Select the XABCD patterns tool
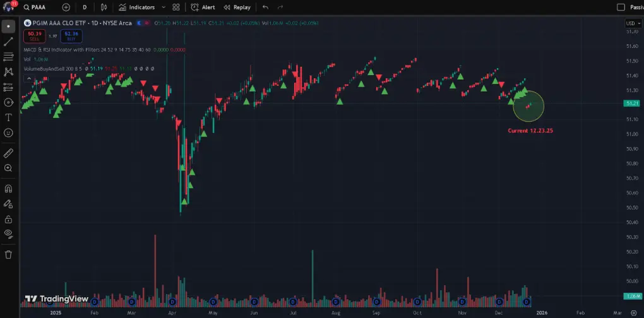This screenshot has width=644, height=318. coord(8,72)
